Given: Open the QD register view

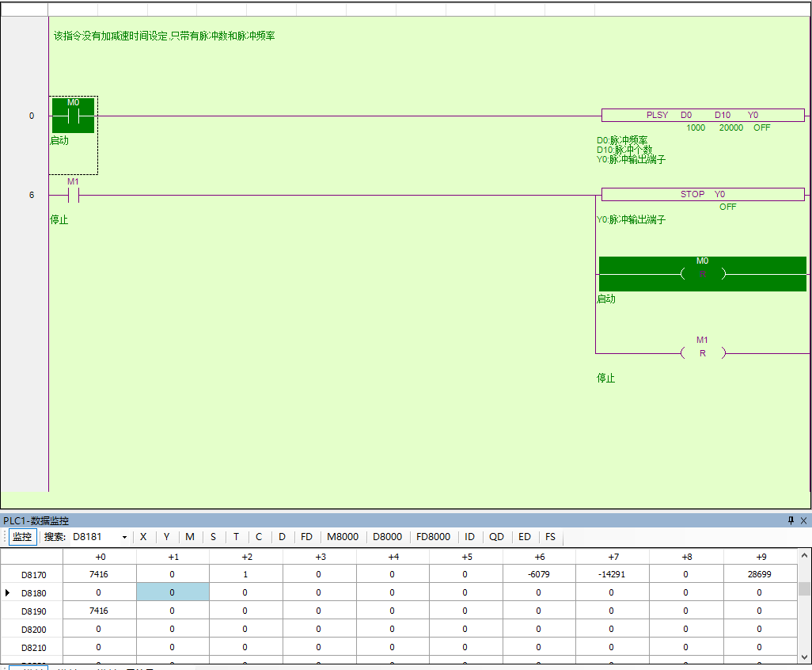Looking at the screenshot, I should click(496, 537).
